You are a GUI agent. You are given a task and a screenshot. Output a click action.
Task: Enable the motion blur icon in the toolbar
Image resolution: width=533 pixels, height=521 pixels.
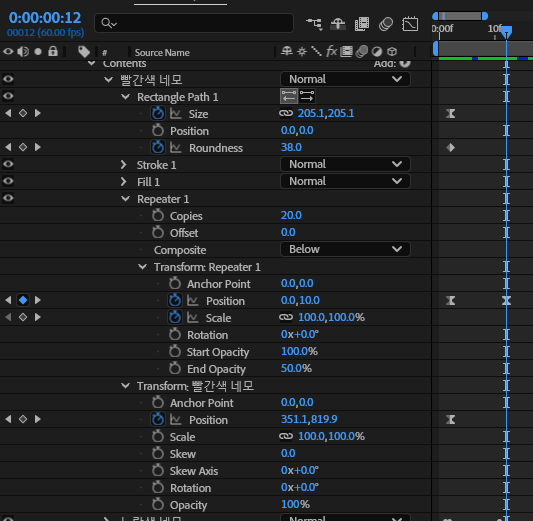point(386,24)
